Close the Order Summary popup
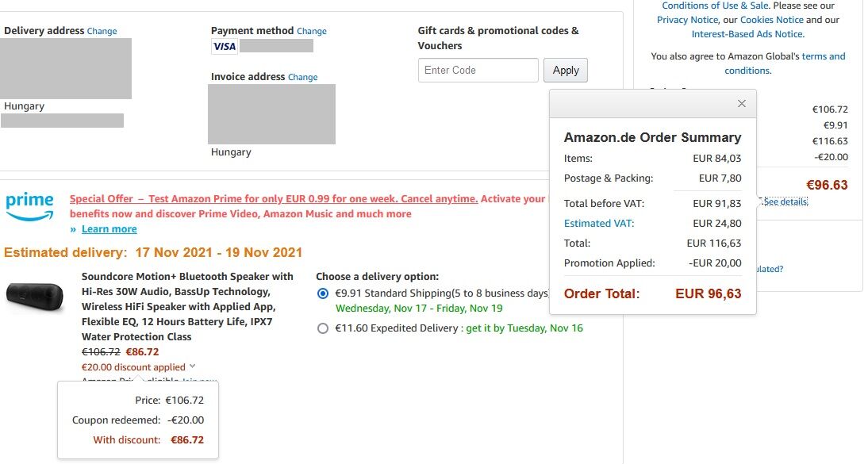 (x=742, y=104)
